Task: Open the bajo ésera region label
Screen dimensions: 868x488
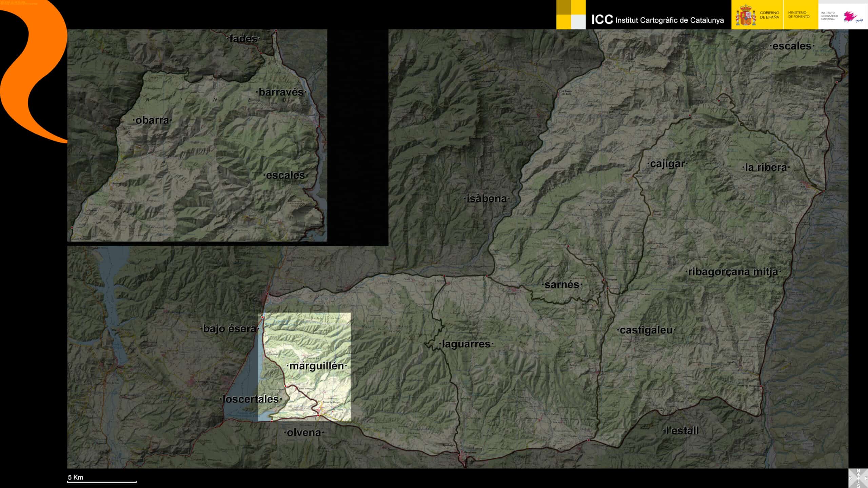Action: pos(230,328)
